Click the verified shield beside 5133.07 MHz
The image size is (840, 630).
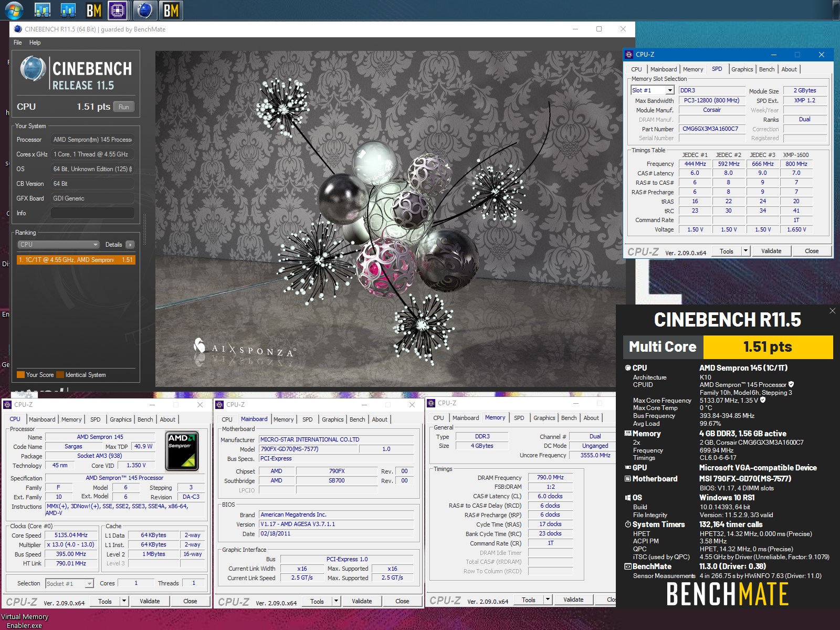763,400
